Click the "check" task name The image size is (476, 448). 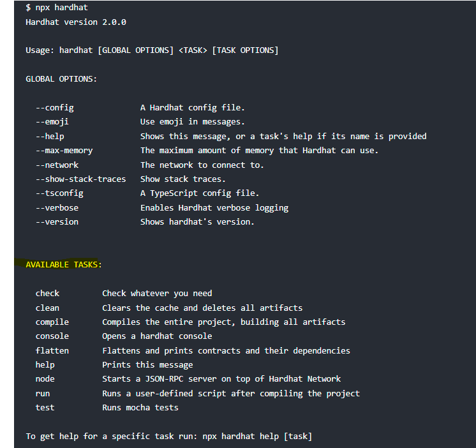(47, 294)
